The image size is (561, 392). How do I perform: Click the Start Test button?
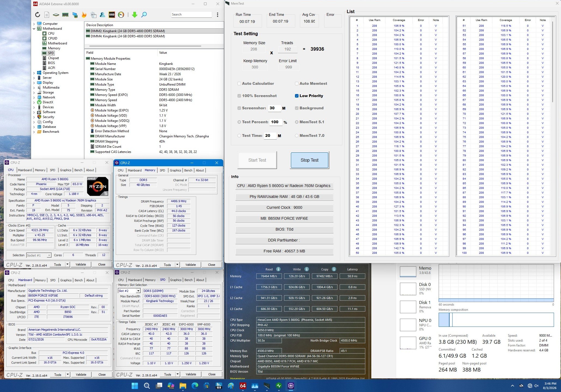coord(257,160)
